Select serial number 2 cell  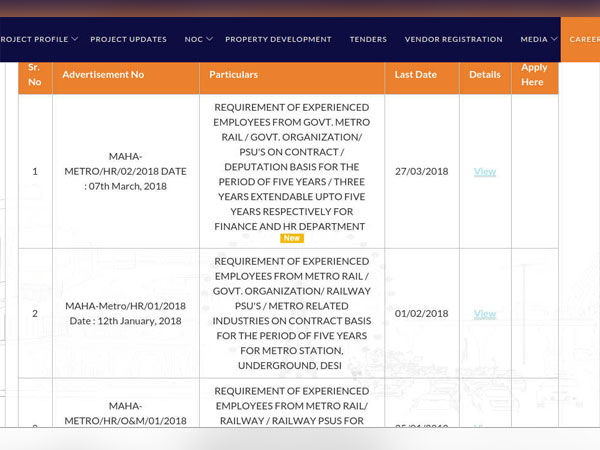point(35,313)
